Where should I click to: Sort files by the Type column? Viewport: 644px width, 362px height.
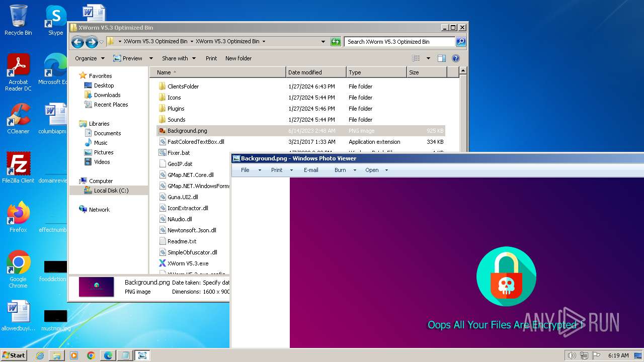[376, 72]
